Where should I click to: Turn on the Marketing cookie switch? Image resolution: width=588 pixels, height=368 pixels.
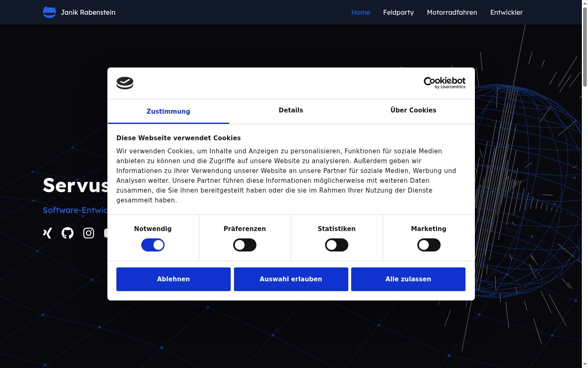pos(429,245)
